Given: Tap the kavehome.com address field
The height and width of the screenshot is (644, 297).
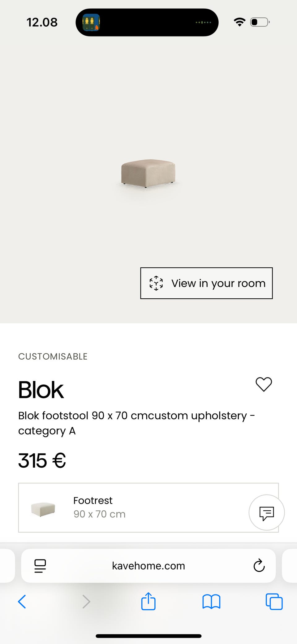Looking at the screenshot, I should [x=148, y=566].
